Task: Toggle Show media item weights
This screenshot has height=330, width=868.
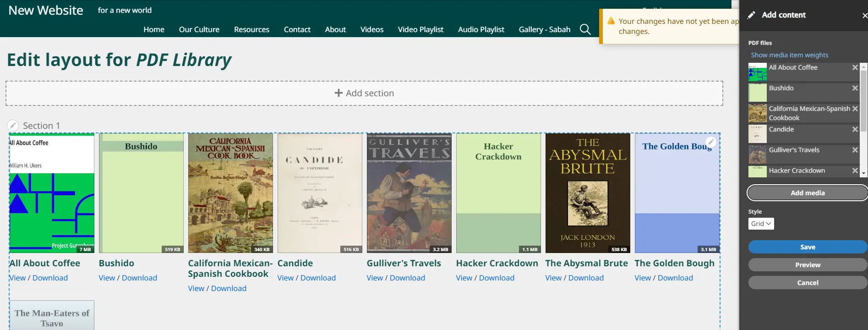Action: 789,55
